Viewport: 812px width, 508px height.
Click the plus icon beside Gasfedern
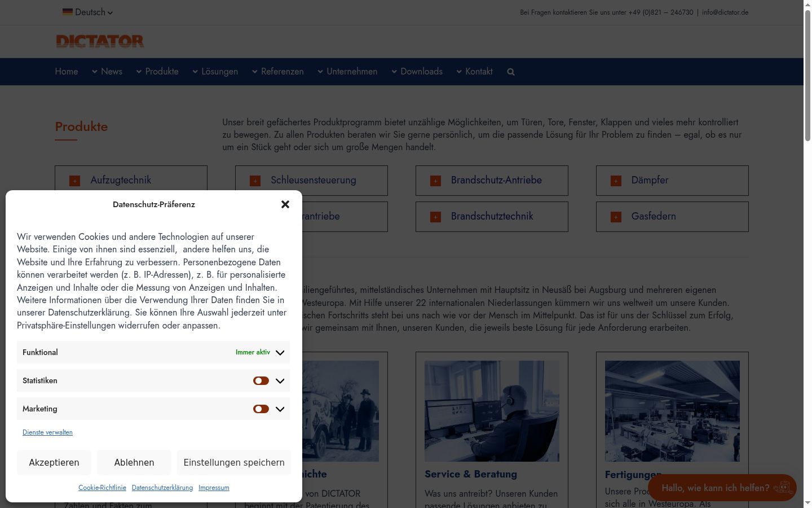[x=616, y=217]
